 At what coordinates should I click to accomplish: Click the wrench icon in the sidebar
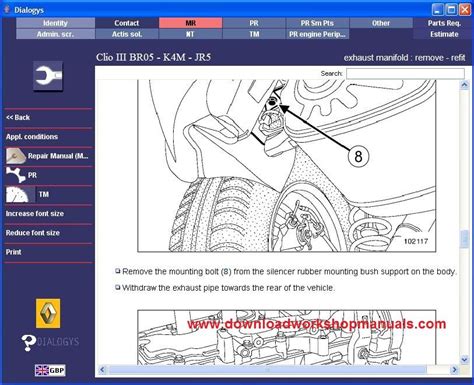(x=48, y=76)
